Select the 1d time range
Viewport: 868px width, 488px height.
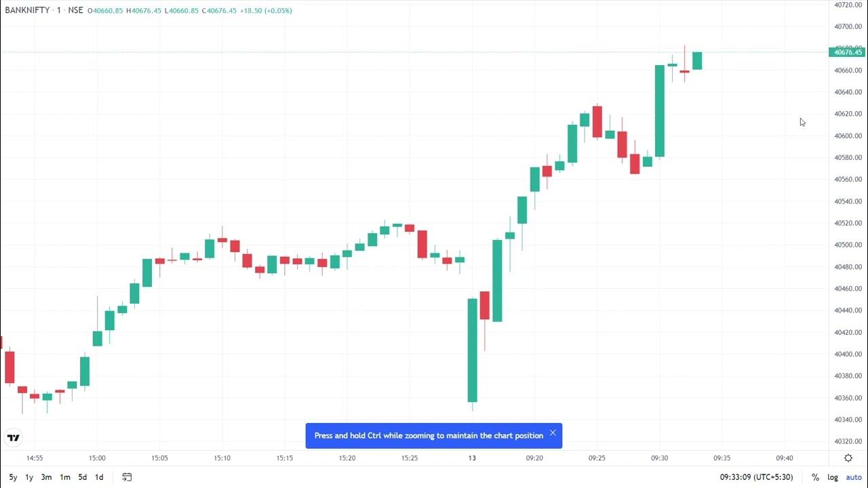[99, 477]
